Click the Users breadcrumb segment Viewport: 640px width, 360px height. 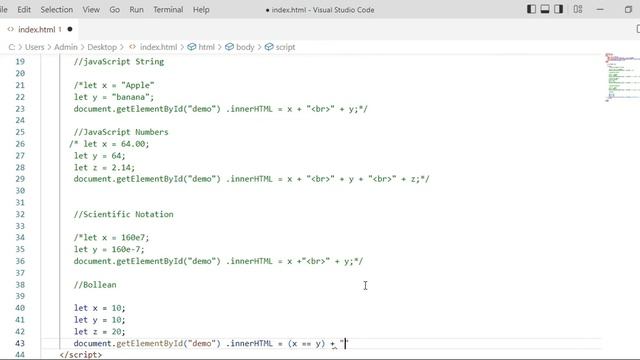(x=34, y=47)
